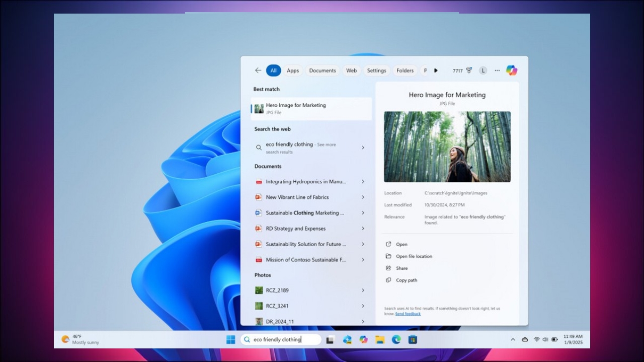Click the Copy path icon
Image resolution: width=644 pixels, height=362 pixels.
click(x=388, y=280)
